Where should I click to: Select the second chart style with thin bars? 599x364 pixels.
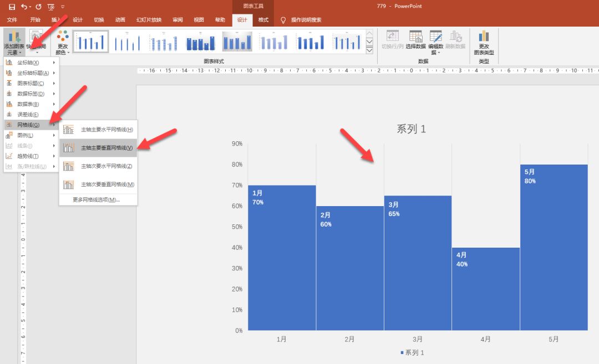tap(127, 42)
